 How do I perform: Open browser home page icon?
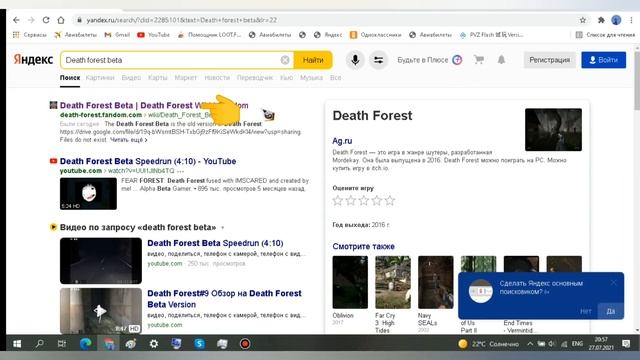tap(61, 20)
